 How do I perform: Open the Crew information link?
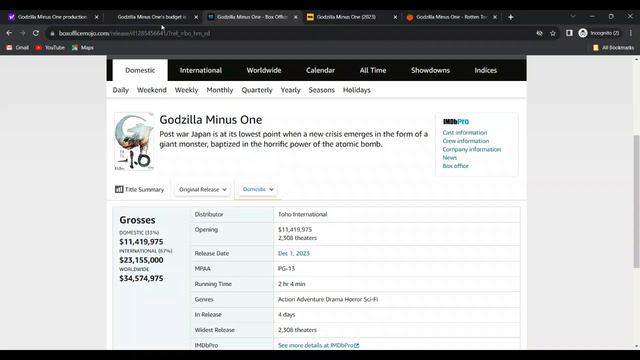pyautogui.click(x=466, y=141)
